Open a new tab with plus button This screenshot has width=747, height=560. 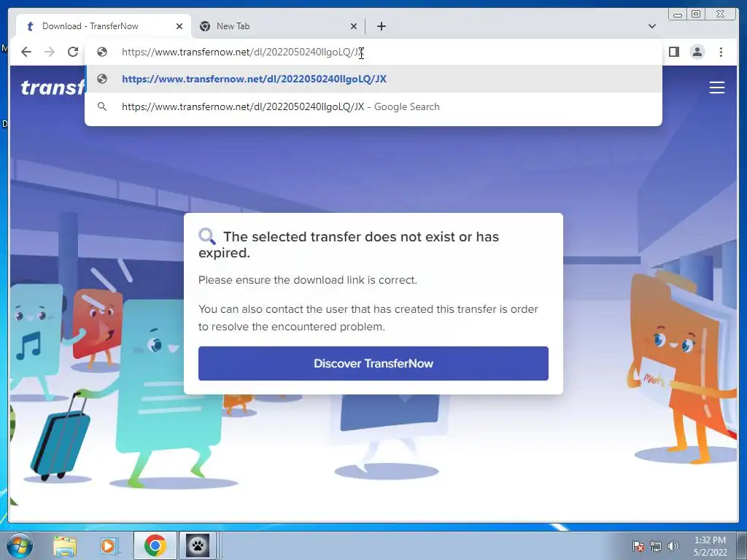click(381, 26)
